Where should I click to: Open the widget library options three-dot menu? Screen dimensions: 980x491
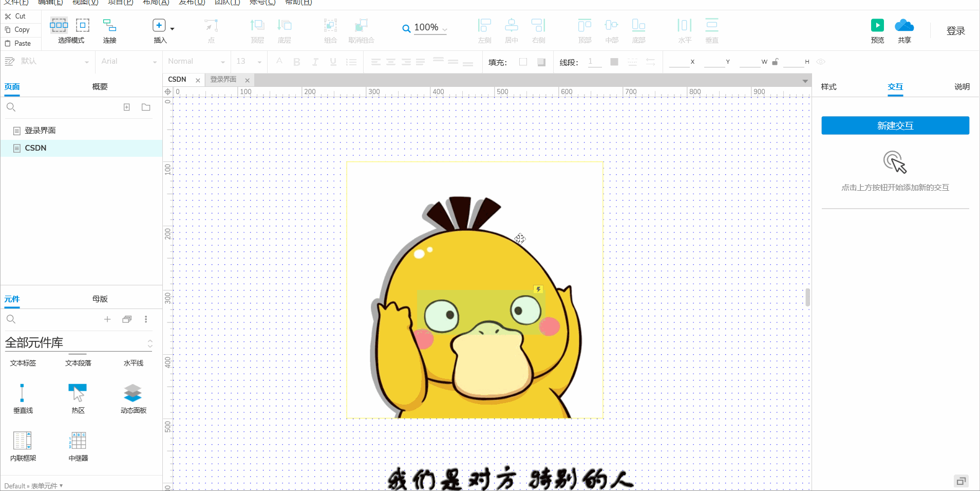(146, 319)
